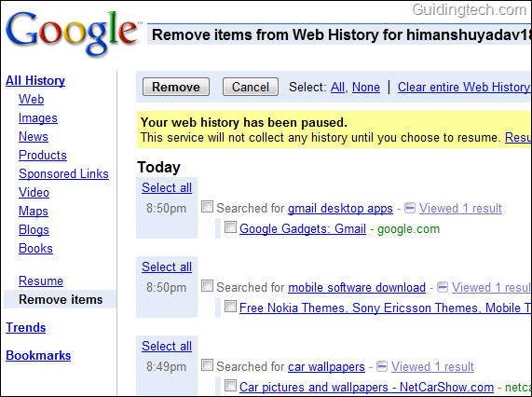Open the Bookmarks section
Image resolution: width=532 pixels, height=397 pixels.
38,356
